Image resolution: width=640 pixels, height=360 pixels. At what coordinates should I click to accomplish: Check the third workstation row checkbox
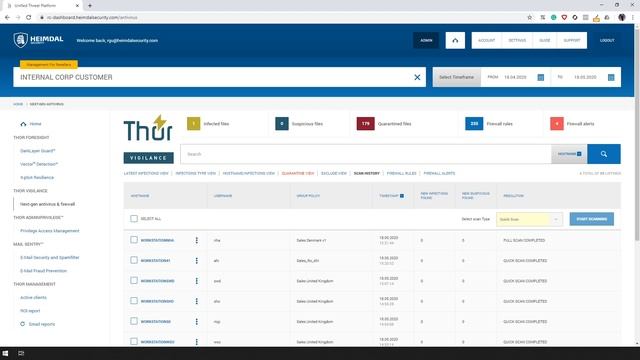click(x=134, y=280)
